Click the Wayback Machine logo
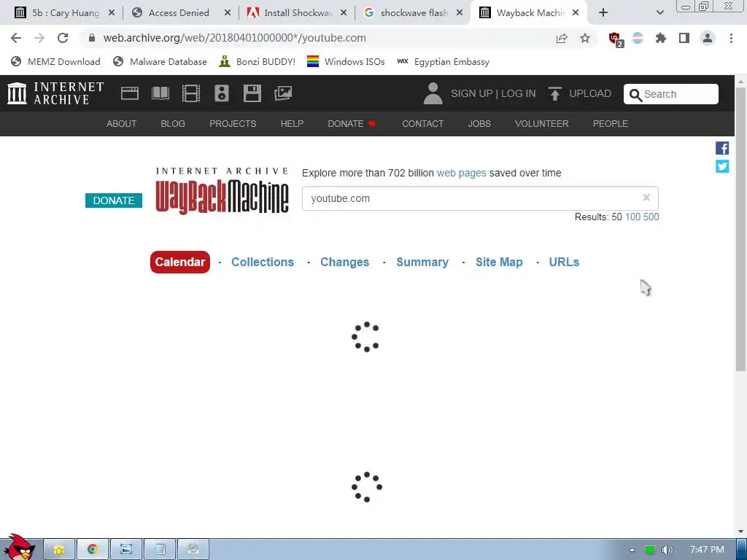Image resolution: width=747 pixels, height=560 pixels. tap(222, 190)
